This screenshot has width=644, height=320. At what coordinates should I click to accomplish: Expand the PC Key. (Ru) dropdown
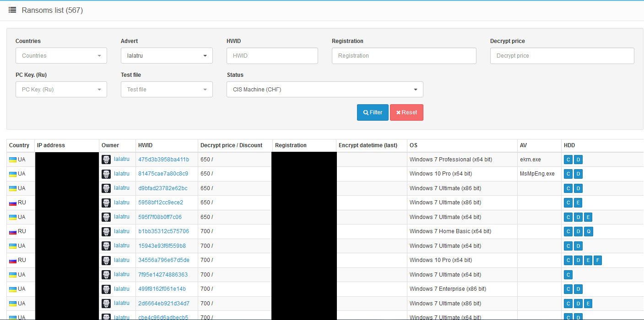click(61, 90)
